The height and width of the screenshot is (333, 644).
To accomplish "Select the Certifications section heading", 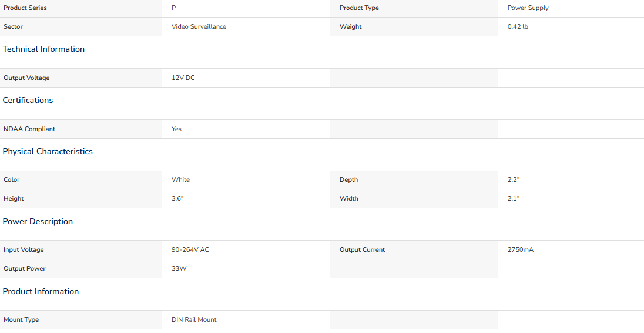I will (28, 100).
